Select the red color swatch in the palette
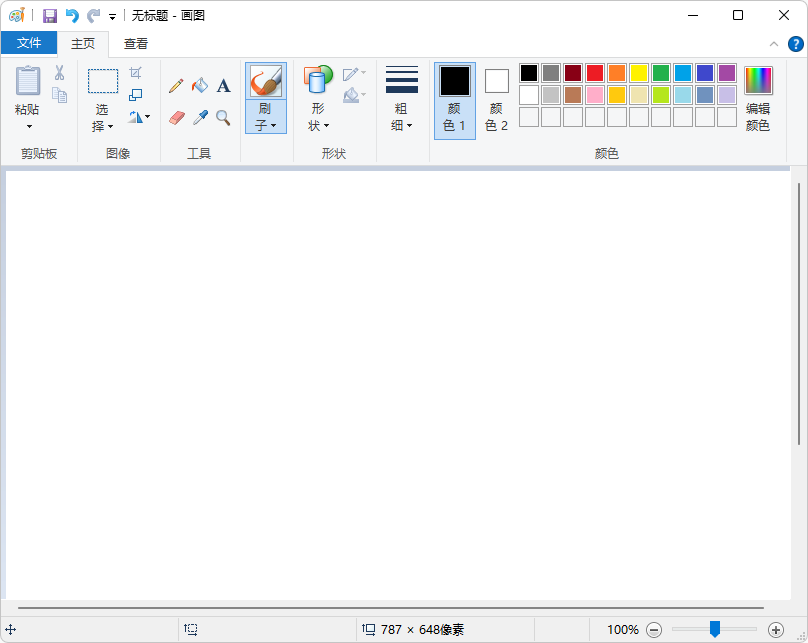 (x=594, y=72)
